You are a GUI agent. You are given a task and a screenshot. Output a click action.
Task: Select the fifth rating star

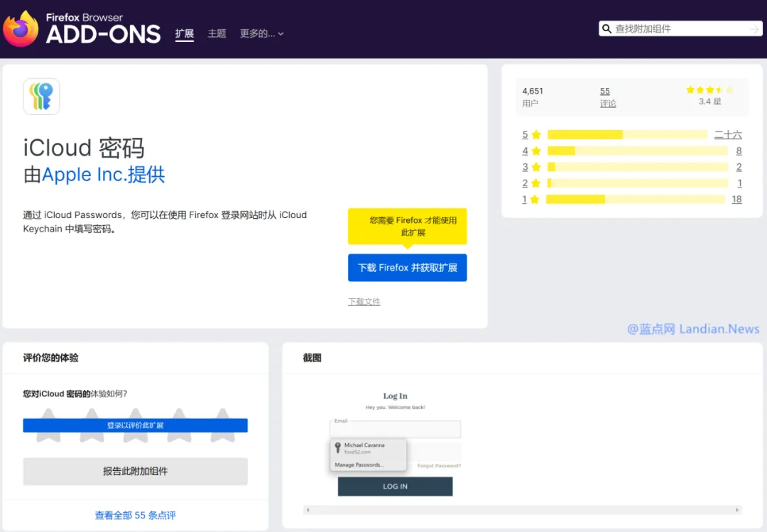tap(222, 425)
